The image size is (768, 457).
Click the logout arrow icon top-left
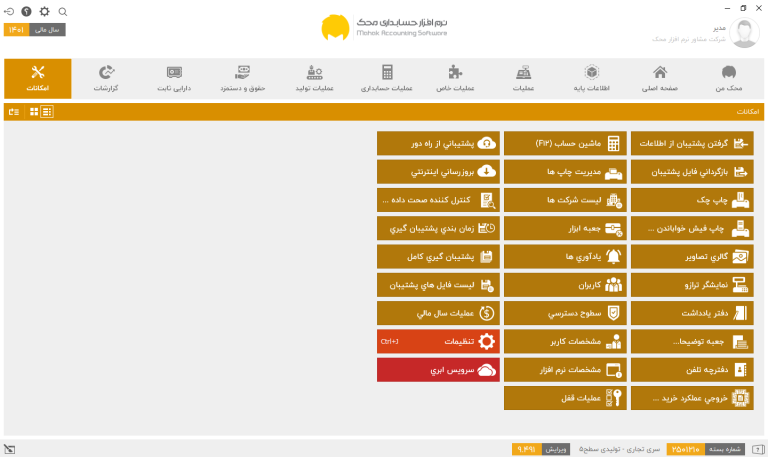[x=9, y=11]
